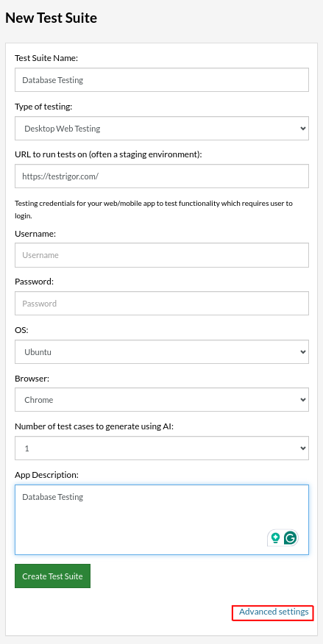Open the Browser dropdown showing Chrome
The height and width of the screenshot is (644, 323).
point(162,400)
